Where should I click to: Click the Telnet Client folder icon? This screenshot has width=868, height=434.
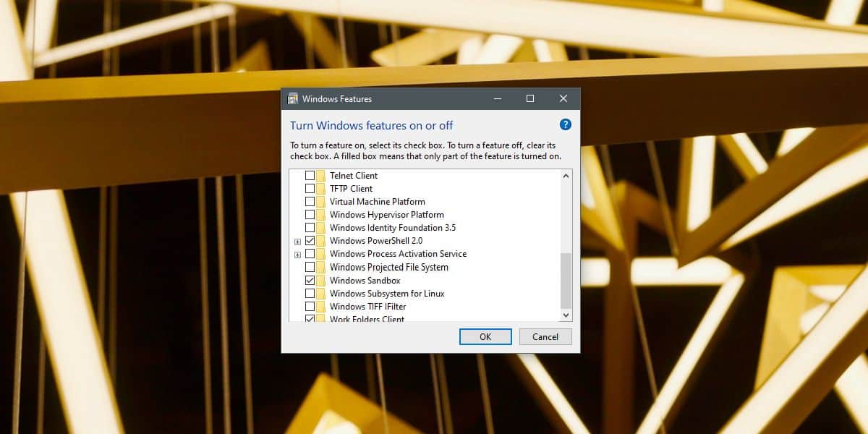click(320, 176)
